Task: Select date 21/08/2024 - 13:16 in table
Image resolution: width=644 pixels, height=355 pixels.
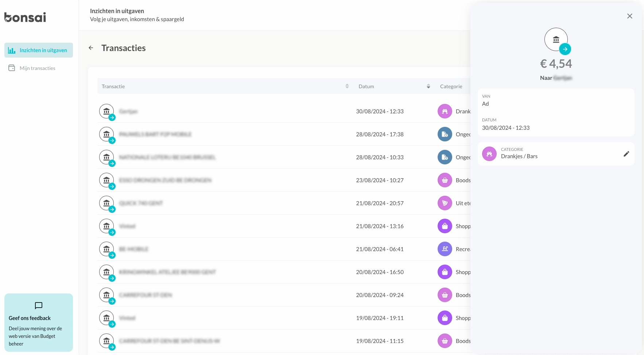Action: coord(380,226)
